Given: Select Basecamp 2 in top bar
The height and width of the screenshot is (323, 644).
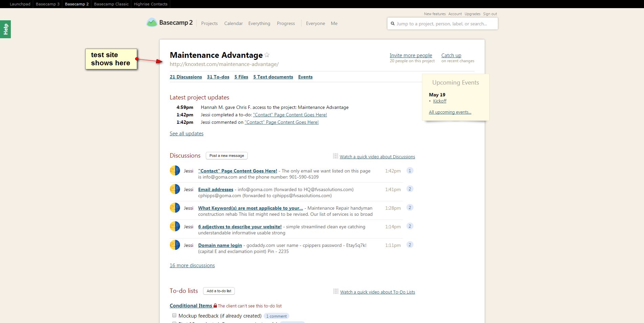Looking at the screenshot, I should (x=77, y=4).
